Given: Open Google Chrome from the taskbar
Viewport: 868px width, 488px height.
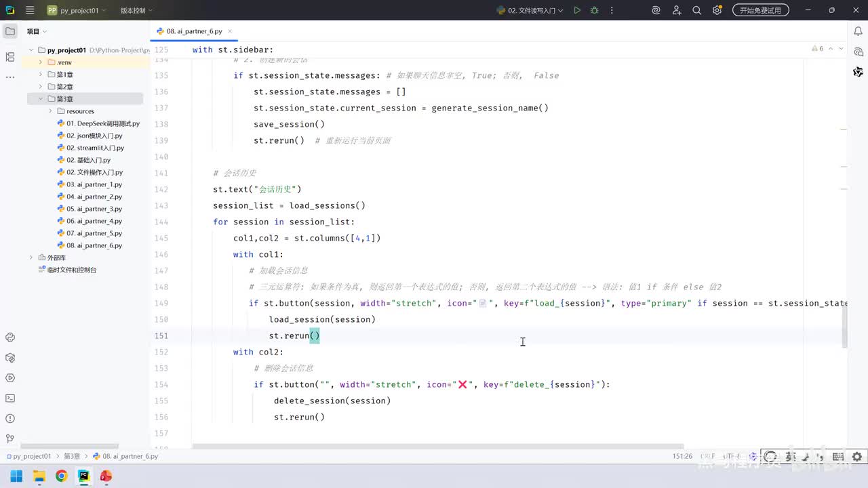Looking at the screenshot, I should click(x=61, y=476).
